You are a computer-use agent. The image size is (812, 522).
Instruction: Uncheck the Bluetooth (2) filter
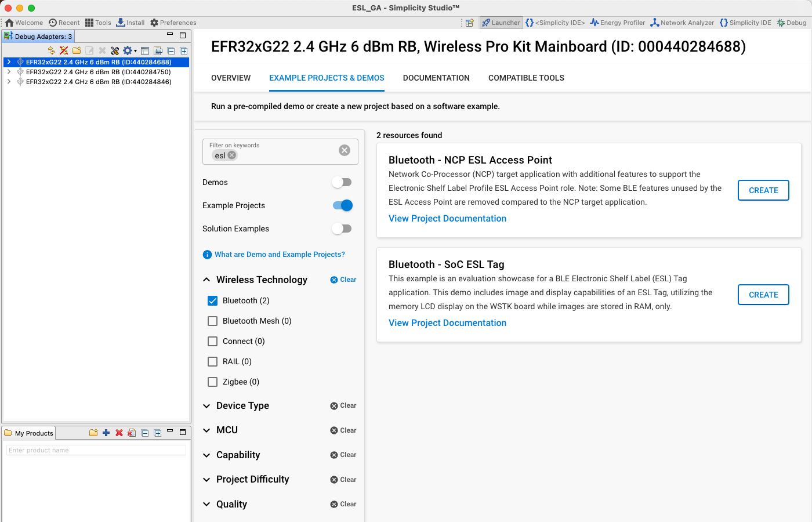(212, 300)
